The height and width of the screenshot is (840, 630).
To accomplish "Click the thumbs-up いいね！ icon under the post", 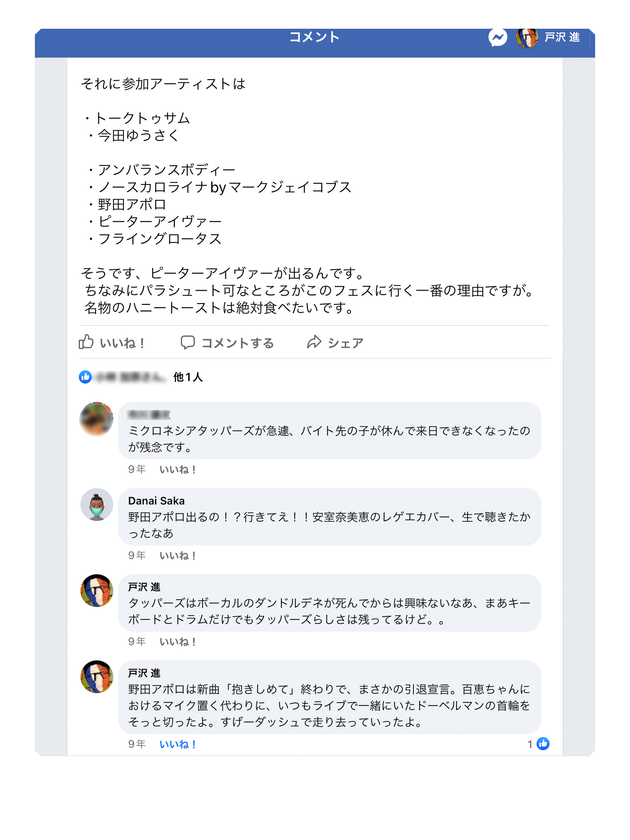I will 86,342.
